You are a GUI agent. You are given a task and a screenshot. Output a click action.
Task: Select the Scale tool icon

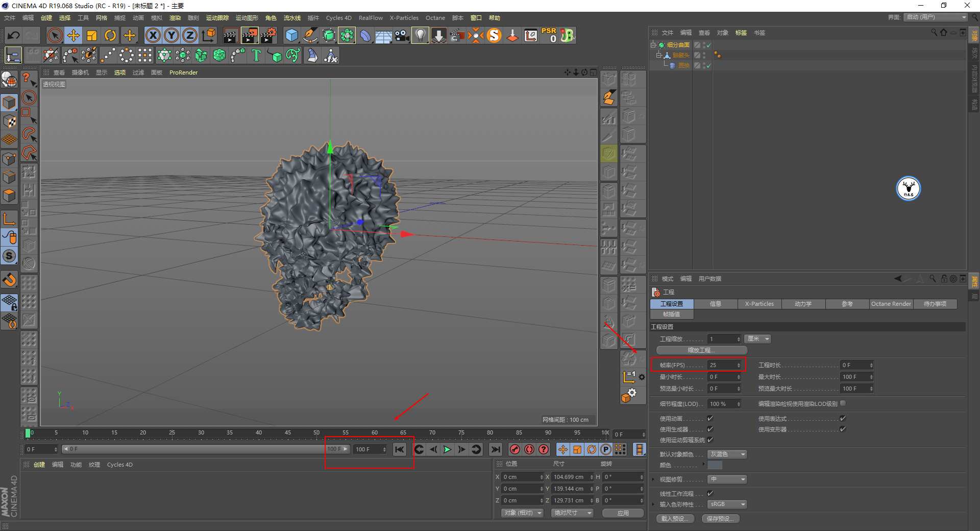[92, 35]
